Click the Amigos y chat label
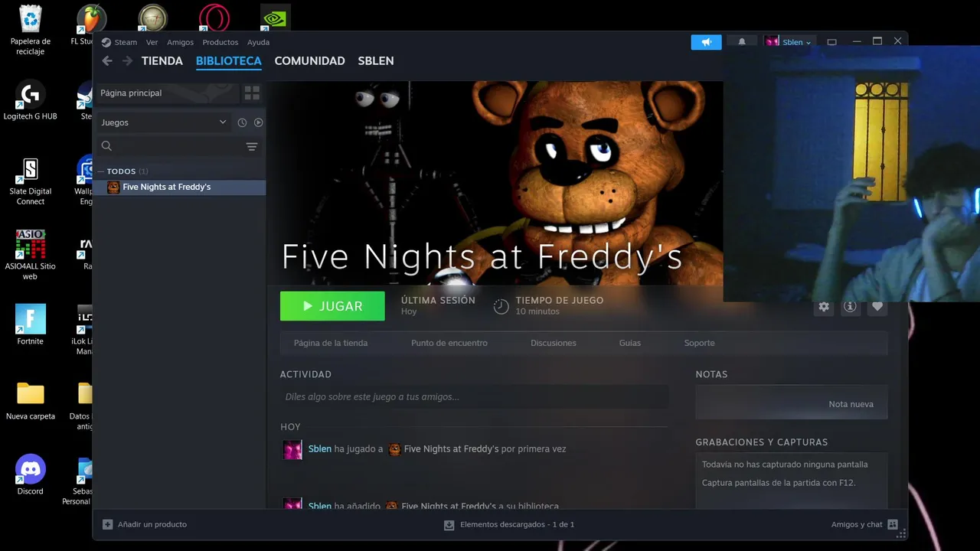The width and height of the screenshot is (980, 551). pos(857,525)
